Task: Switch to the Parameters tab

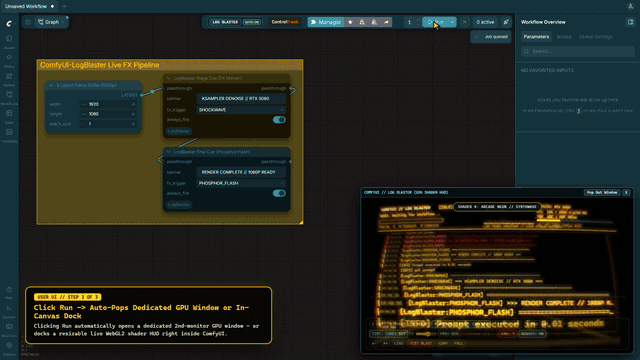Action: pos(536,37)
